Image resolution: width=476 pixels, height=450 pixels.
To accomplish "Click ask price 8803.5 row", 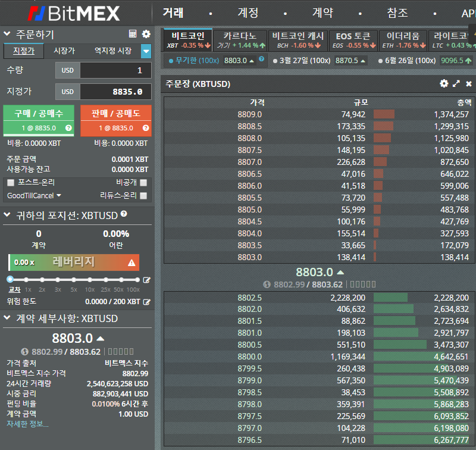I will (x=318, y=245).
